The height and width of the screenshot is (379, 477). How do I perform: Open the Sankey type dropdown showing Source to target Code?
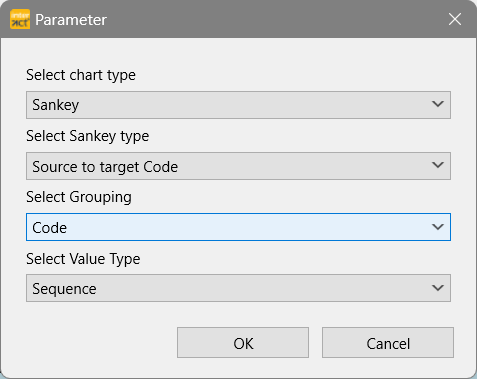238,166
